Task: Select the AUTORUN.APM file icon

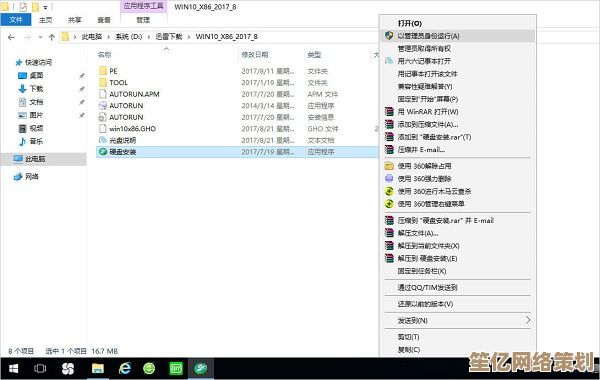Action: (103, 94)
